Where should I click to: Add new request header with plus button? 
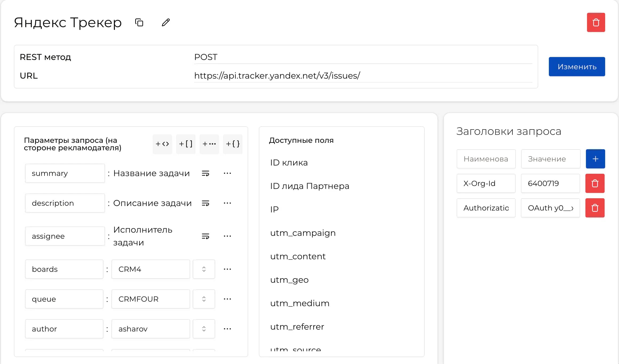[x=596, y=159]
